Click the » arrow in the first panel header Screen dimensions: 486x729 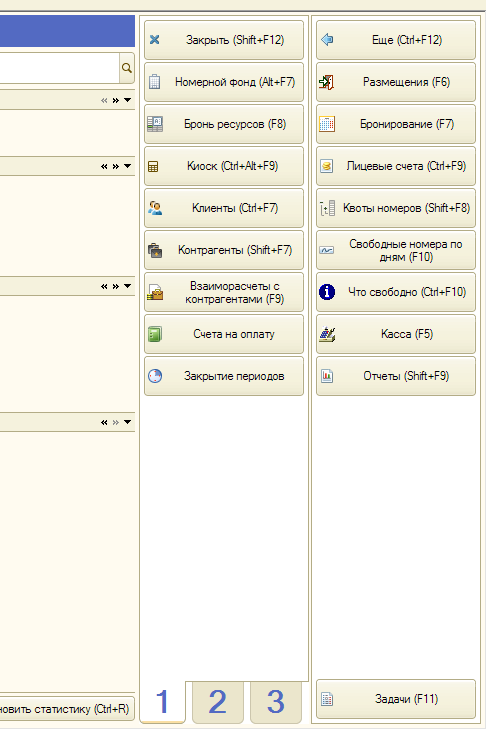pyautogui.click(x=116, y=100)
